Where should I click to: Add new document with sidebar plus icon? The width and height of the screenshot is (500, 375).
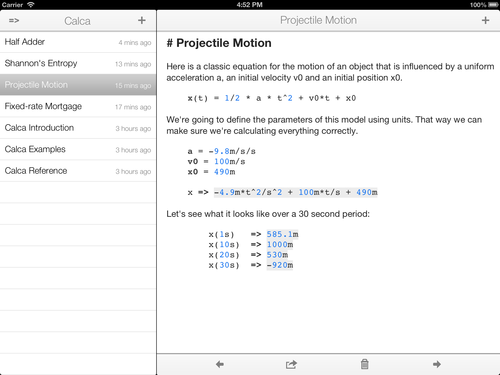pyautogui.click(x=142, y=20)
